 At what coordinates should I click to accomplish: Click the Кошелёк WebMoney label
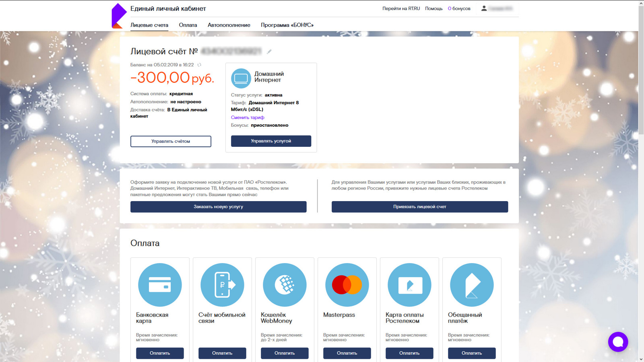pyautogui.click(x=277, y=318)
